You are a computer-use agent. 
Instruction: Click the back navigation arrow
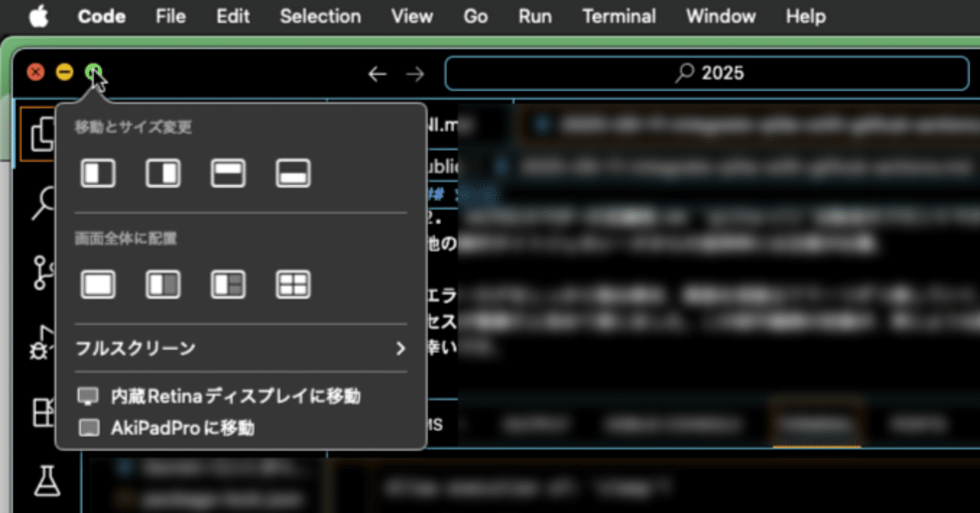(x=377, y=74)
